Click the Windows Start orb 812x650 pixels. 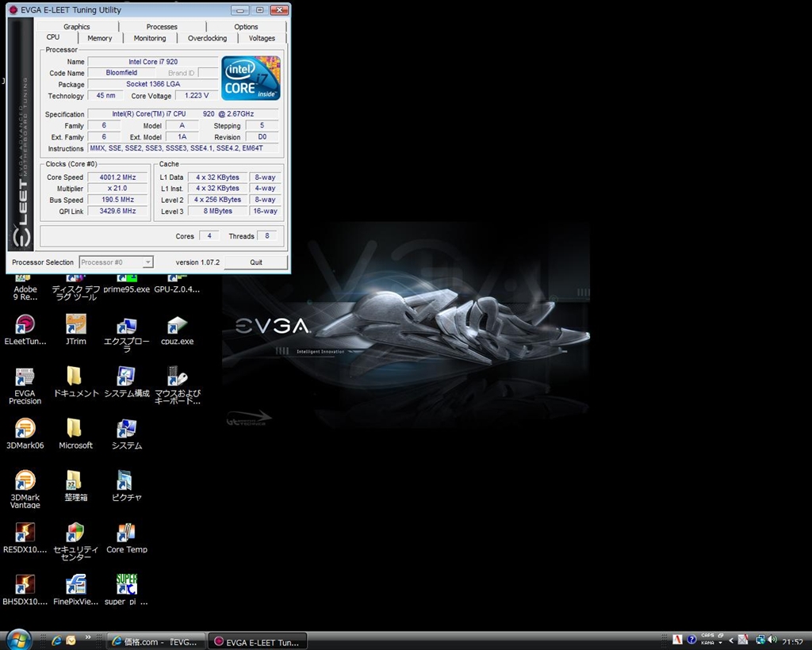click(x=17, y=639)
